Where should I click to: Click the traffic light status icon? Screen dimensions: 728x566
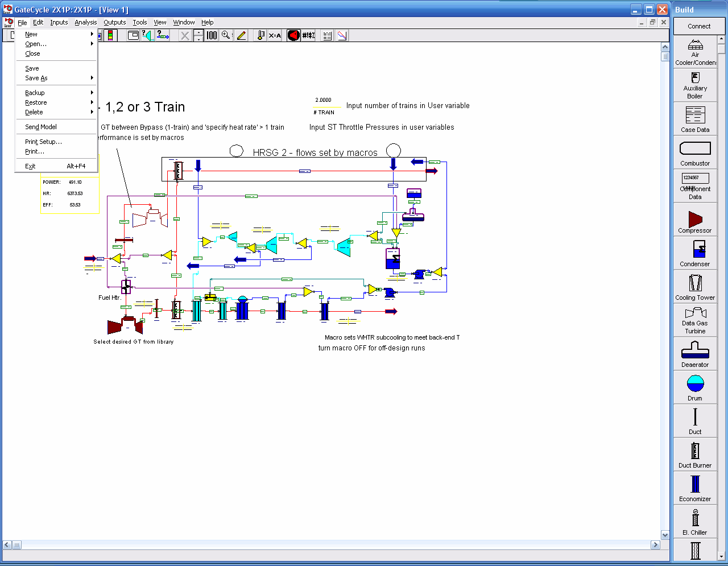pyautogui.click(x=110, y=35)
